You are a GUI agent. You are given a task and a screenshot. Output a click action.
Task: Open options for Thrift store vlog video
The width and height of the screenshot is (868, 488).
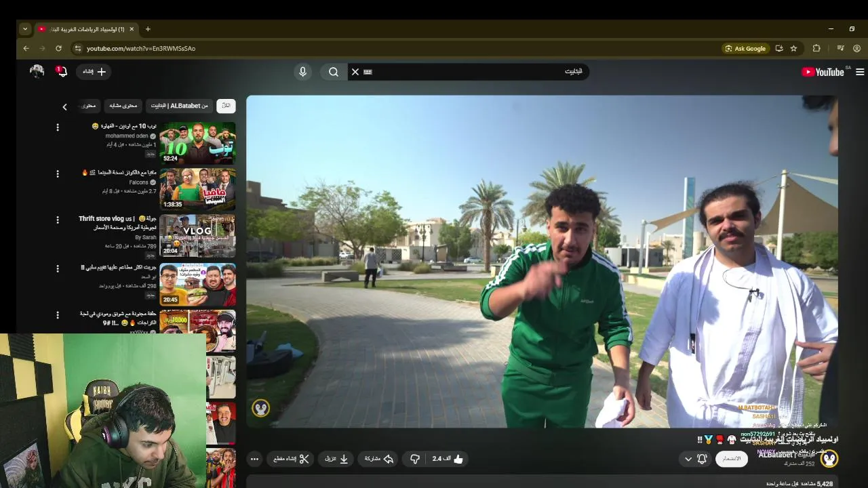click(58, 220)
